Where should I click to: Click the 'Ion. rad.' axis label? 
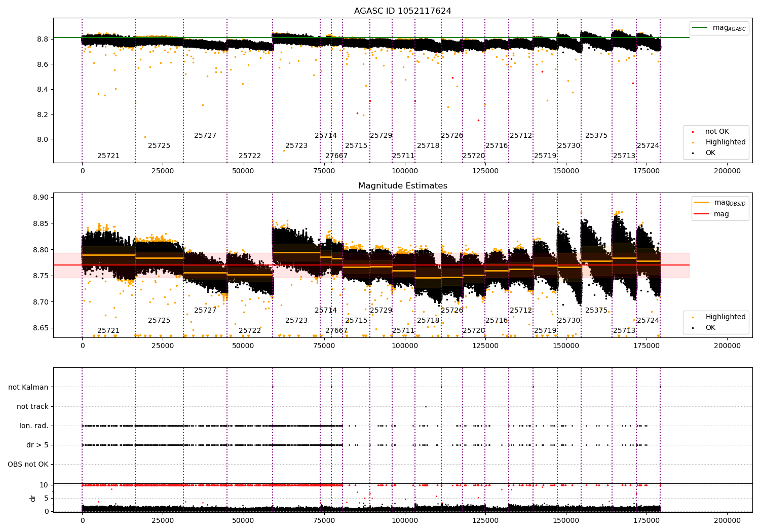click(x=34, y=426)
